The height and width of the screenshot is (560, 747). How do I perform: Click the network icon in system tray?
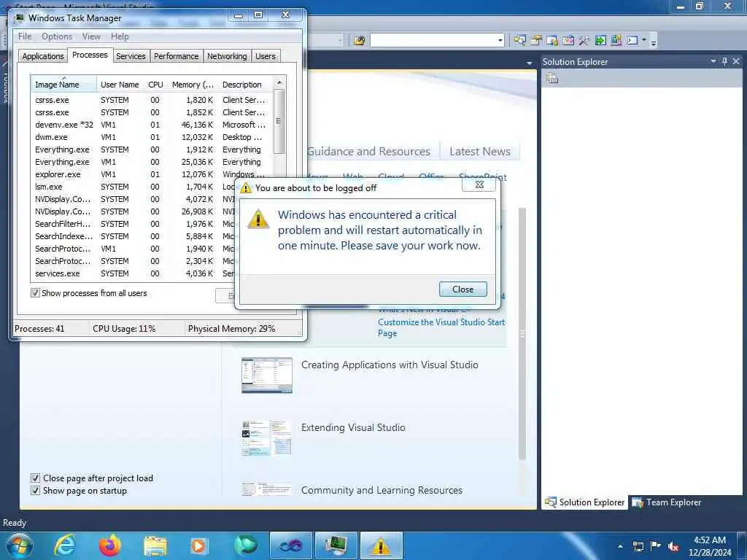click(638, 546)
